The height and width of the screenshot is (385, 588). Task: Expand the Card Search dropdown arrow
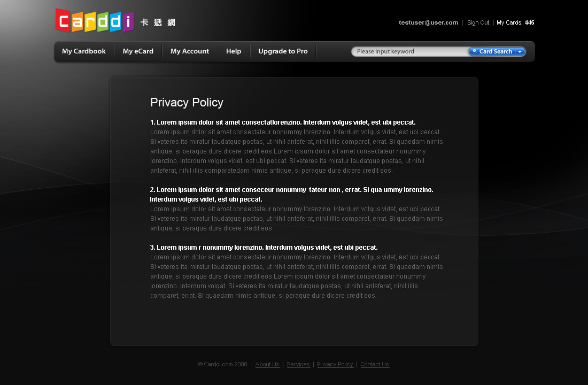520,52
